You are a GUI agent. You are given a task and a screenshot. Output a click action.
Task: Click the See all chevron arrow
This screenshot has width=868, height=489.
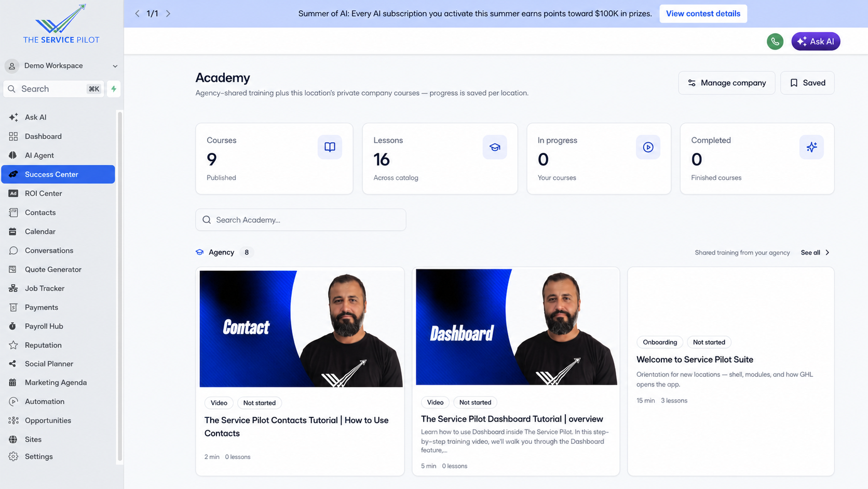click(828, 253)
